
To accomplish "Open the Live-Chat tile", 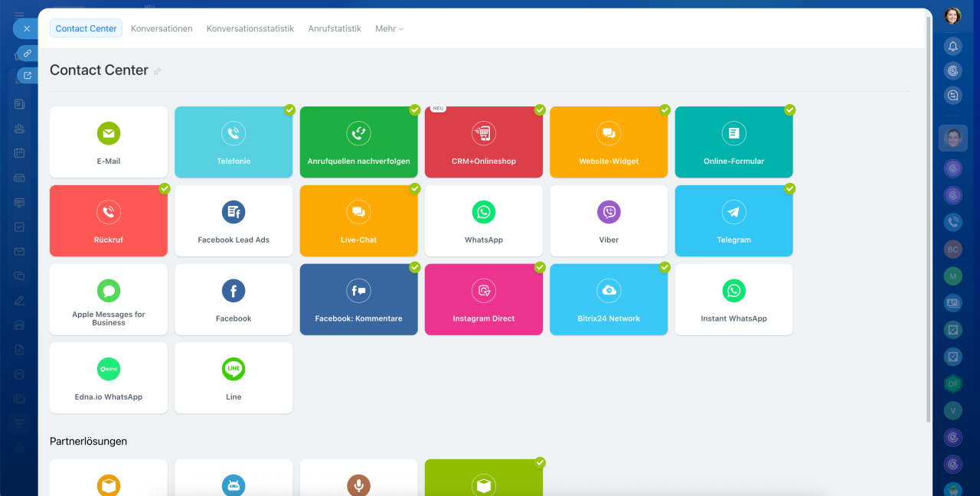I will click(x=358, y=220).
